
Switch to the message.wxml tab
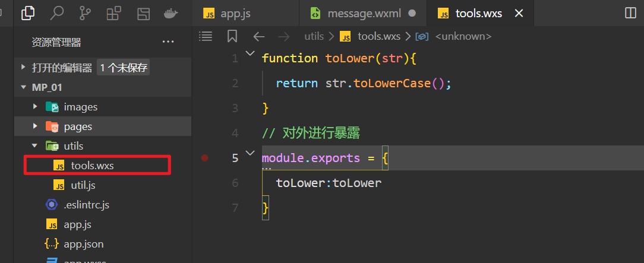(364, 14)
